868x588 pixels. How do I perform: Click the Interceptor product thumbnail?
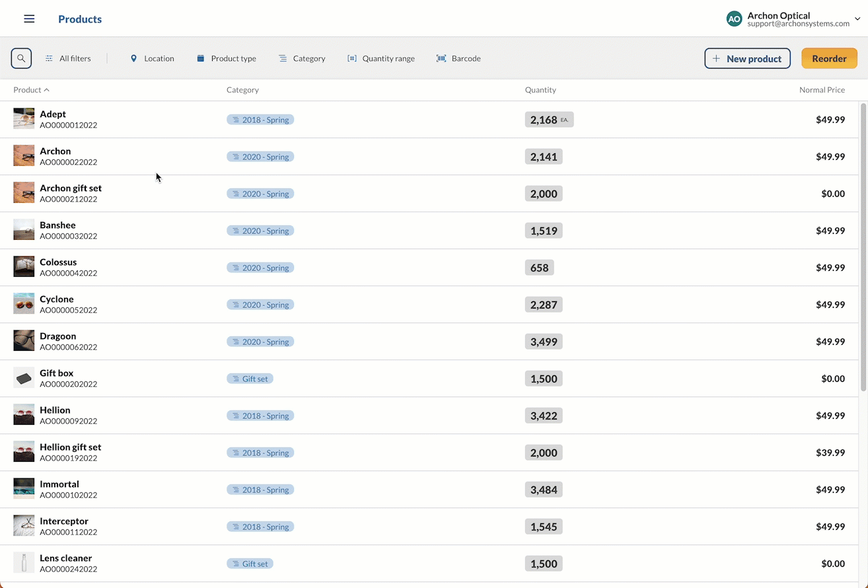[24, 526]
